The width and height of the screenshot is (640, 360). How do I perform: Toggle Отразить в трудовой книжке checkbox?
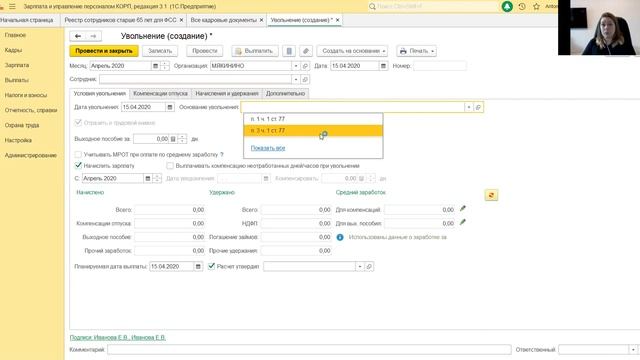78,122
